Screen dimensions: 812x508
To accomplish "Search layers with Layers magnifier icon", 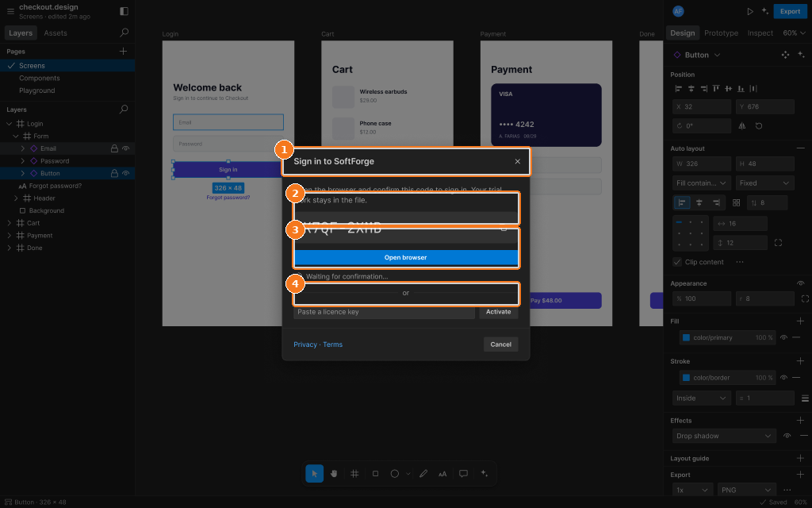I will tap(124, 110).
